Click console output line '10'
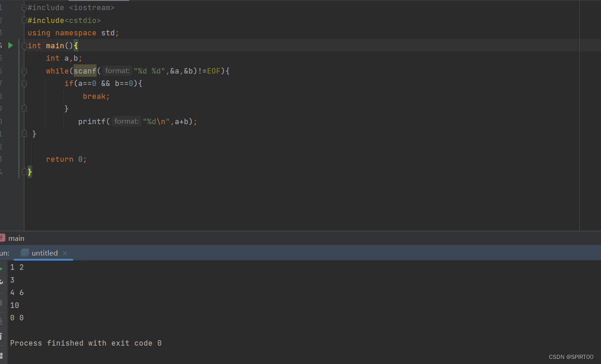Viewport: 601px width, 364px height. [15, 305]
